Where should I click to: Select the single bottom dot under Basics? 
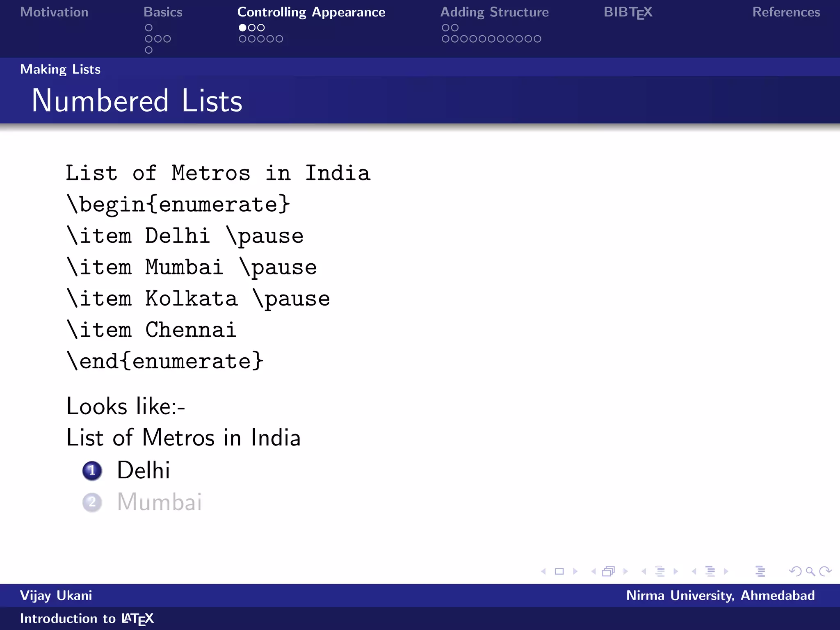[x=149, y=50]
